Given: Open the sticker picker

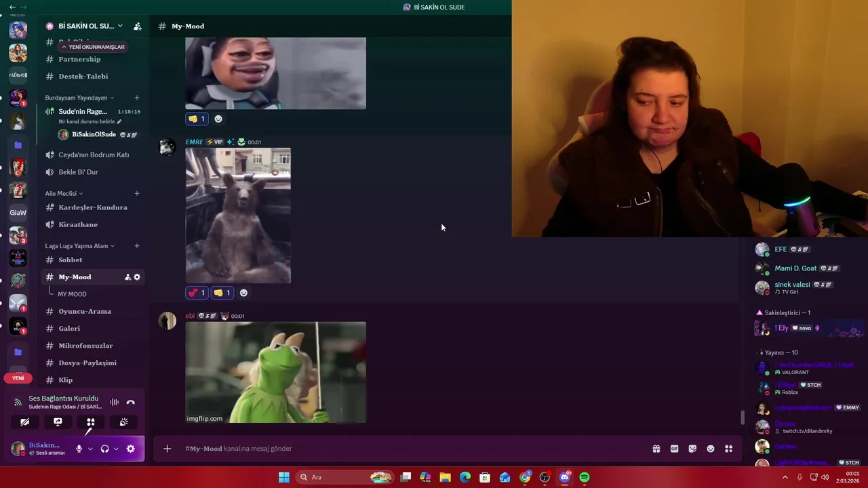Looking at the screenshot, I should coord(692,449).
